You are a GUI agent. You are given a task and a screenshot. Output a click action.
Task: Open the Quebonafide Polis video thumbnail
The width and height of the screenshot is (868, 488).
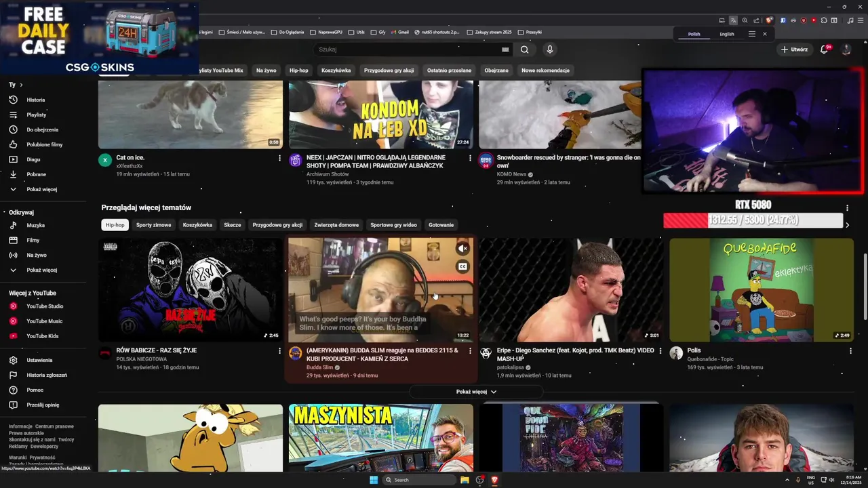762,289
